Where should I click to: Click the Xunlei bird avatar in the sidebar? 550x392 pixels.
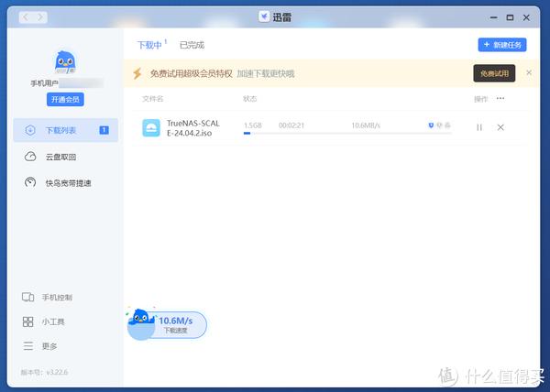pyautogui.click(x=65, y=62)
